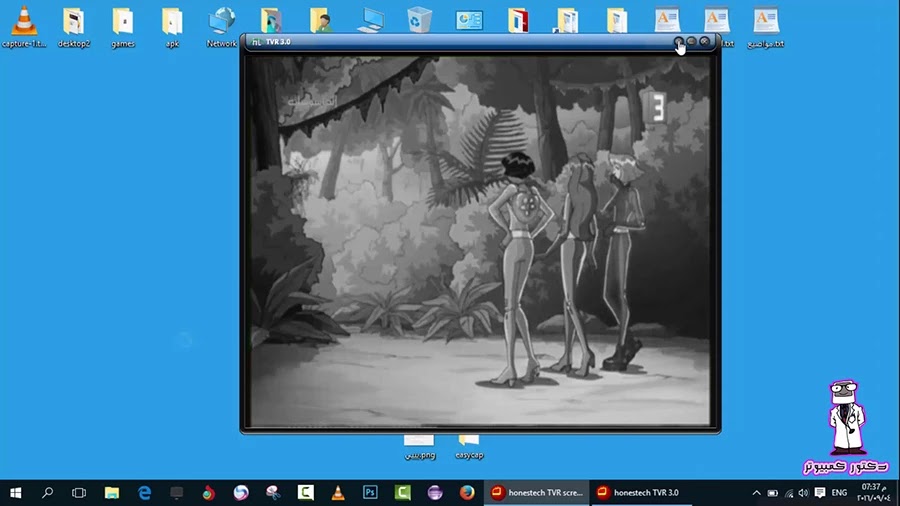Open volume control tray icon
The image size is (900, 506).
pyautogui.click(x=803, y=493)
